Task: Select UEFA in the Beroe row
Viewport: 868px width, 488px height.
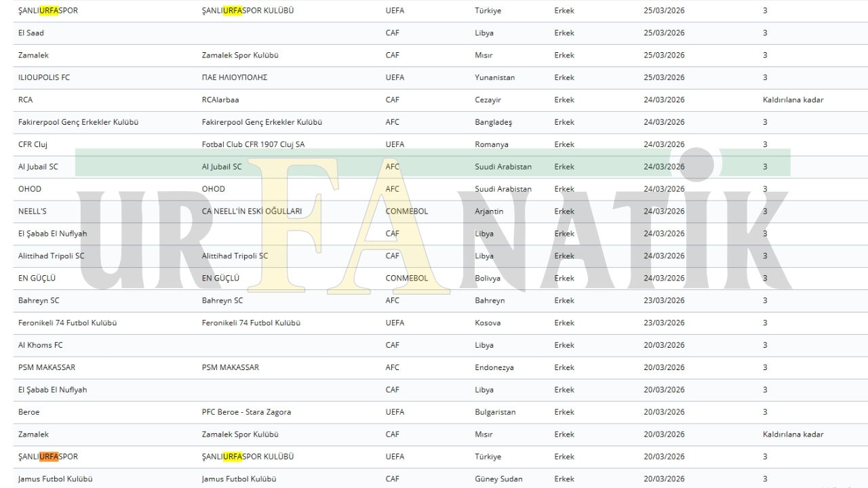Action: 395,412
